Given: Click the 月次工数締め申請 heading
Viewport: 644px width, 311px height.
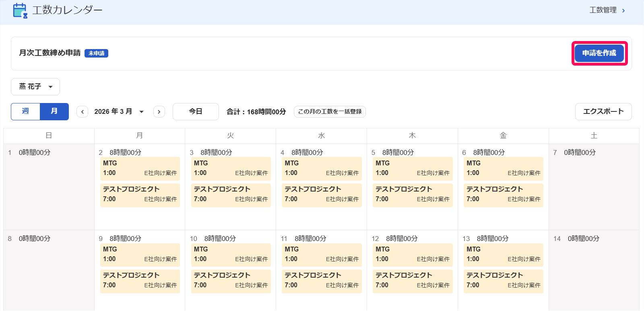Looking at the screenshot, I should (x=50, y=53).
